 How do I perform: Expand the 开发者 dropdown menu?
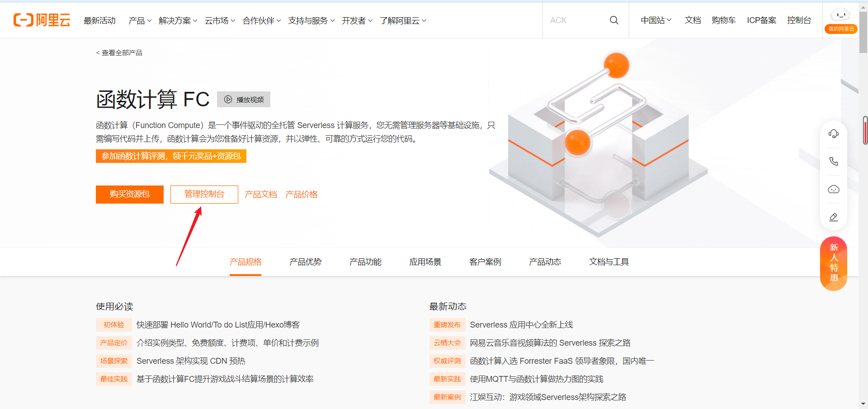coord(357,20)
